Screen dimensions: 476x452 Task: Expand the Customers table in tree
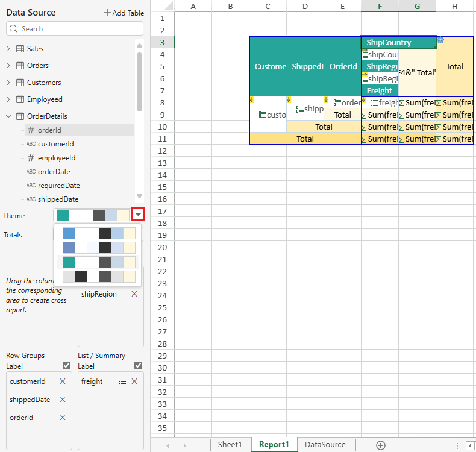coord(8,83)
